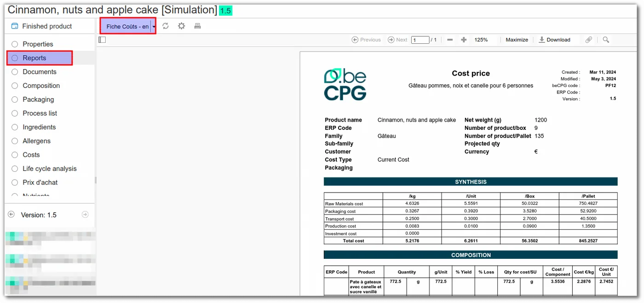Select the Properties view

pos(38,44)
